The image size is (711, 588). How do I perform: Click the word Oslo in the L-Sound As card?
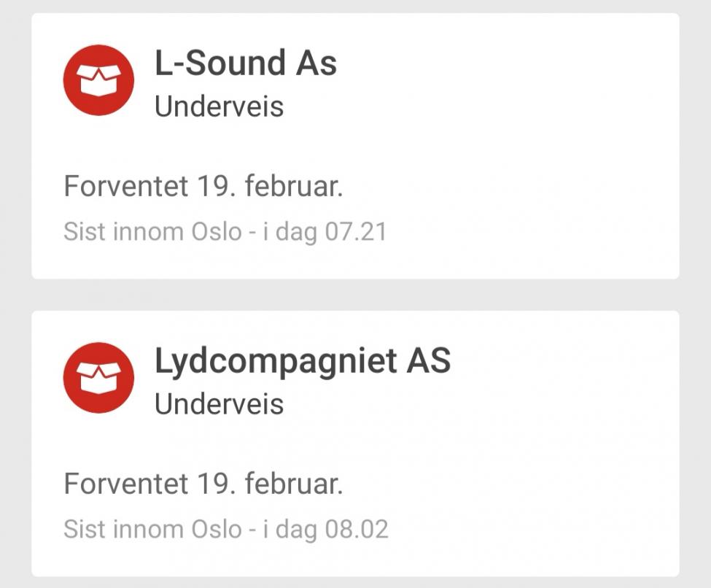point(216,232)
